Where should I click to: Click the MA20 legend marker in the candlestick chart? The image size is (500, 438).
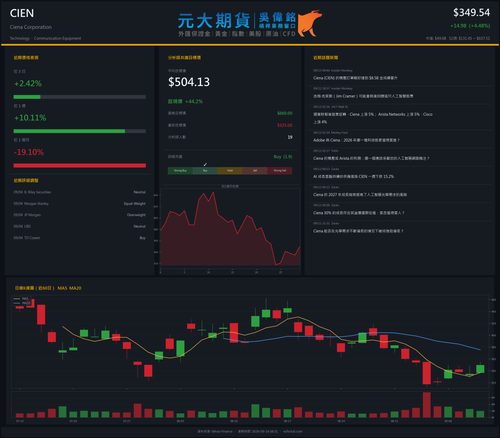17,303
